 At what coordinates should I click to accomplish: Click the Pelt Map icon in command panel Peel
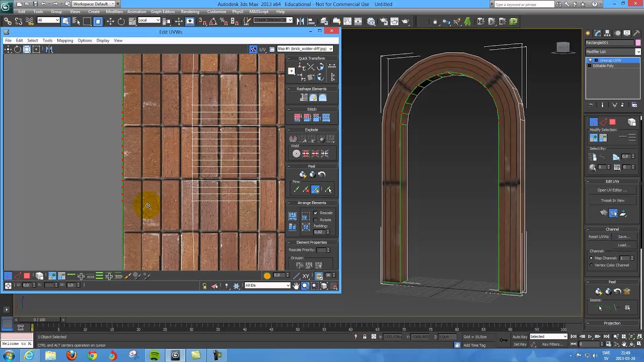[x=627, y=291]
